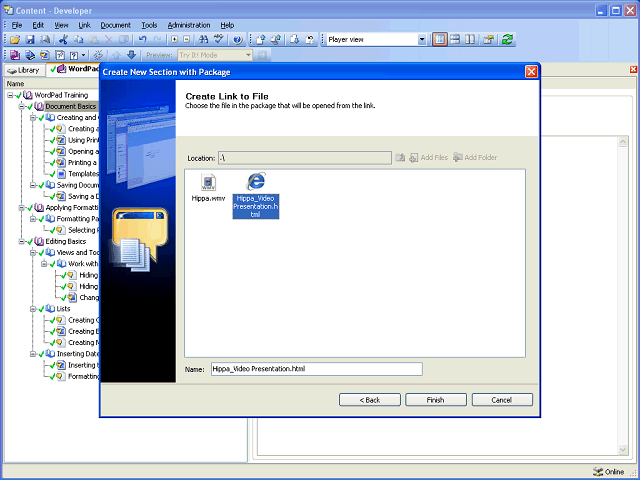Collapse the Document Basics node
This screenshot has width=640, height=480.
point(21,107)
